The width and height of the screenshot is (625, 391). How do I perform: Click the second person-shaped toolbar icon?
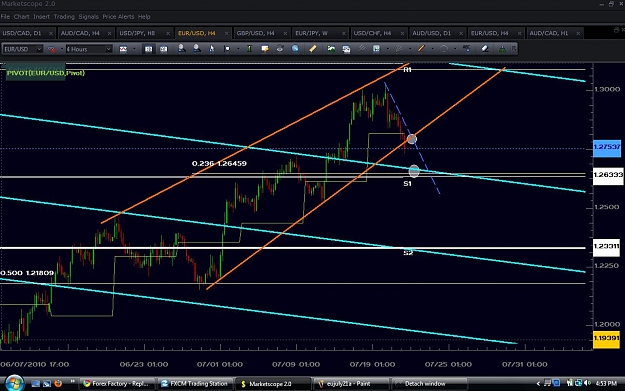(197, 49)
